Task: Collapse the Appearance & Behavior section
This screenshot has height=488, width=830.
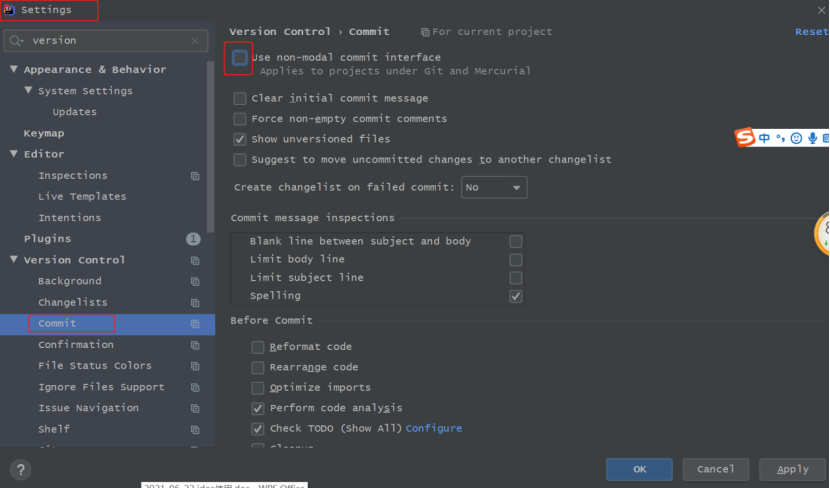Action: tap(14, 70)
